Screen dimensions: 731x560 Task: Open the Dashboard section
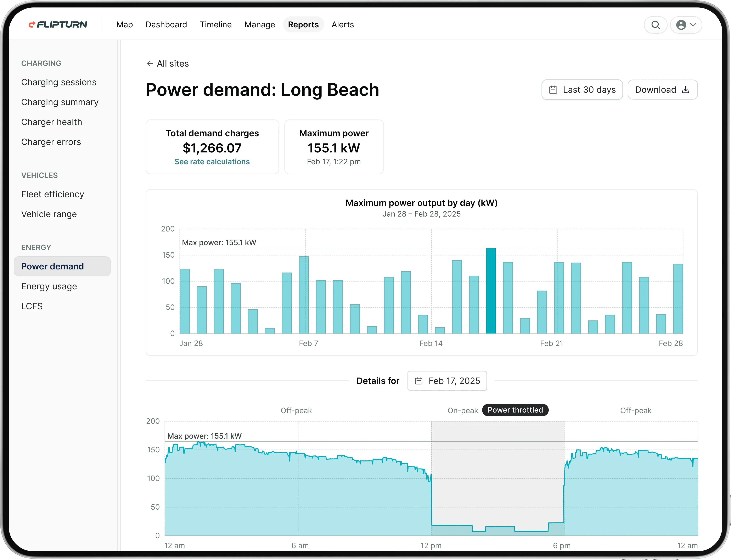coord(166,24)
